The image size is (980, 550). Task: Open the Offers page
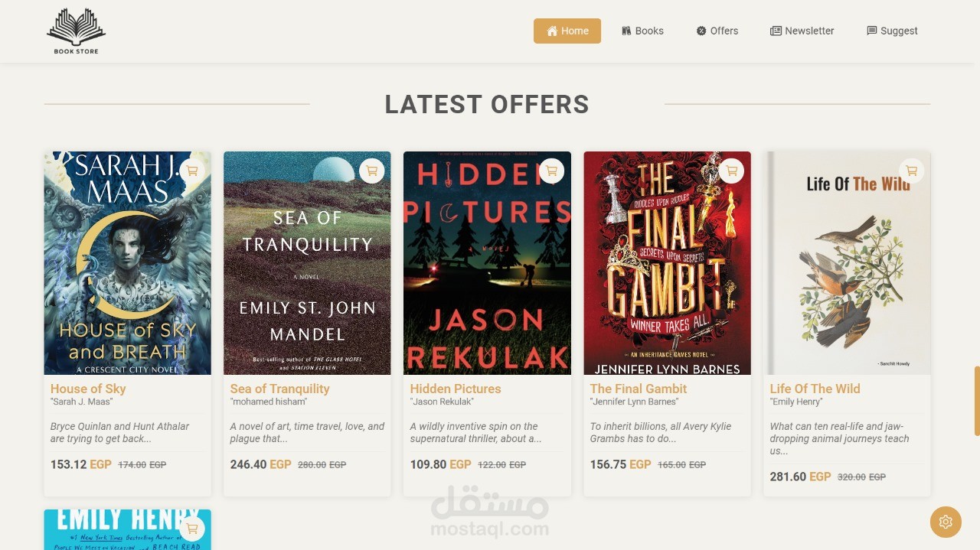[717, 31]
